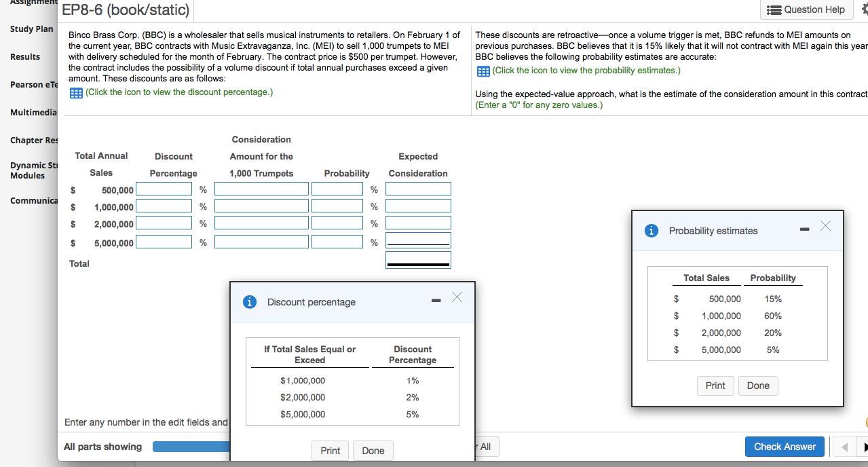
Task: Click the Total expected consideration field
Action: (418, 259)
